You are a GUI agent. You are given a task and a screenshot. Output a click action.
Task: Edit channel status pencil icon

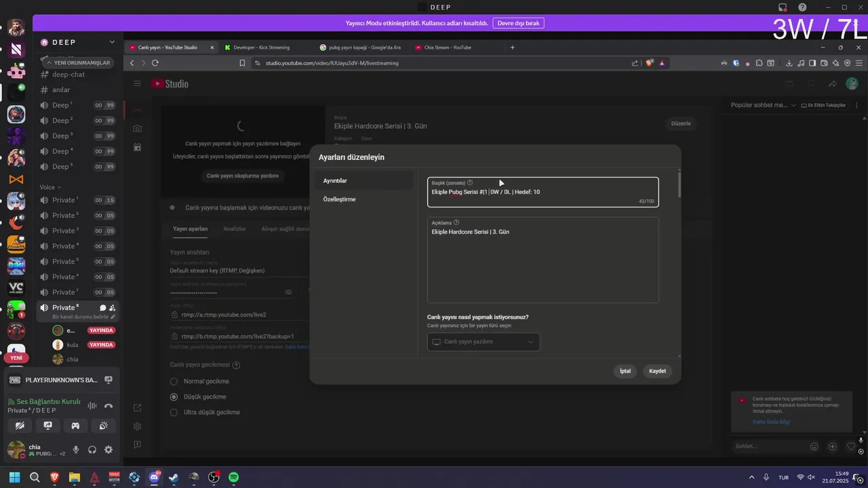[113, 317]
